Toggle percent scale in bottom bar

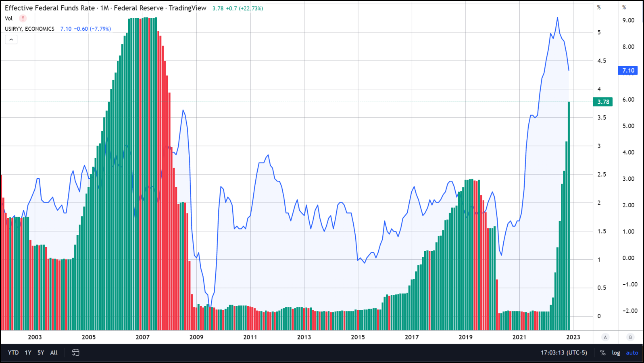[602, 353]
